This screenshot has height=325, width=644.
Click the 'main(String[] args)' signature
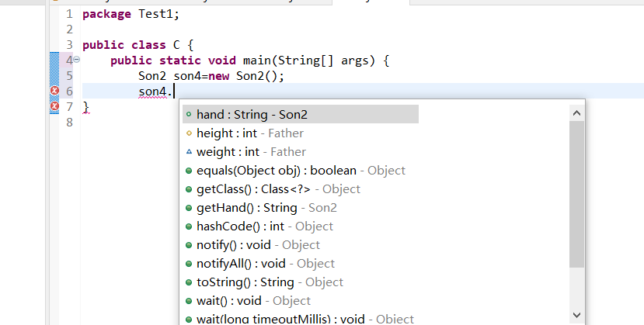click(309, 61)
